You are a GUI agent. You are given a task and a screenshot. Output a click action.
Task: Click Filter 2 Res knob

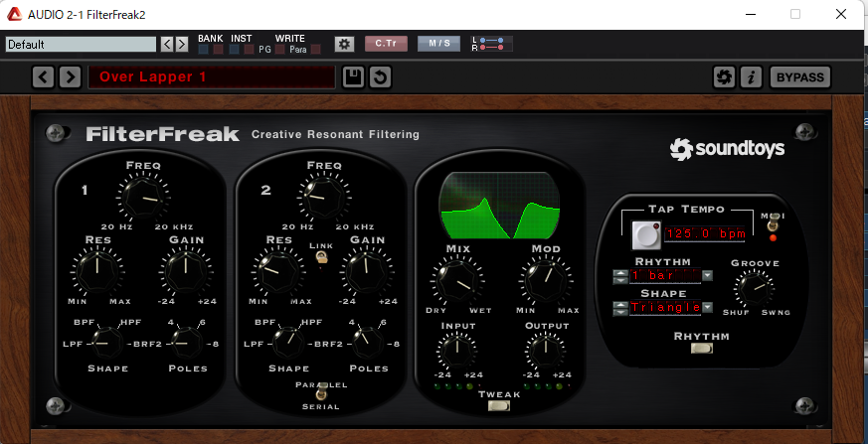pyautogui.click(x=278, y=270)
